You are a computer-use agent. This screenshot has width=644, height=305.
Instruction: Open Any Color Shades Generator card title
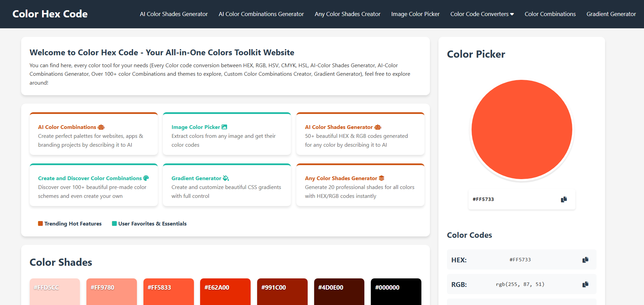[x=341, y=178]
